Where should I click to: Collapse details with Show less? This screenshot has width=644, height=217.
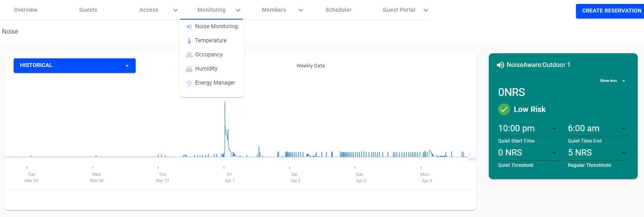[612, 81]
